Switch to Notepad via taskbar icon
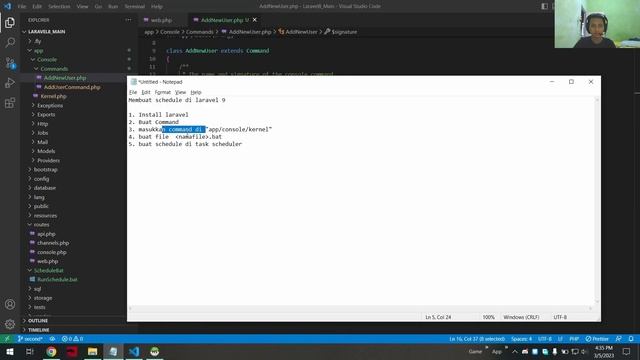This screenshot has width=640, height=360. pyautogui.click(x=113, y=351)
